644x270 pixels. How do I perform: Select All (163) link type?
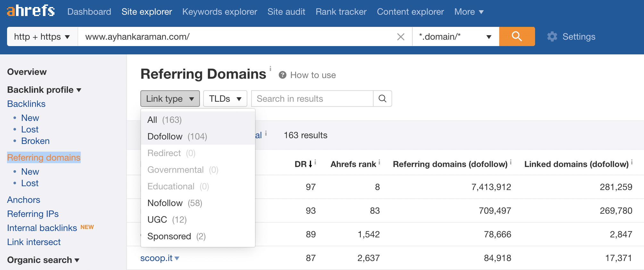(198, 120)
